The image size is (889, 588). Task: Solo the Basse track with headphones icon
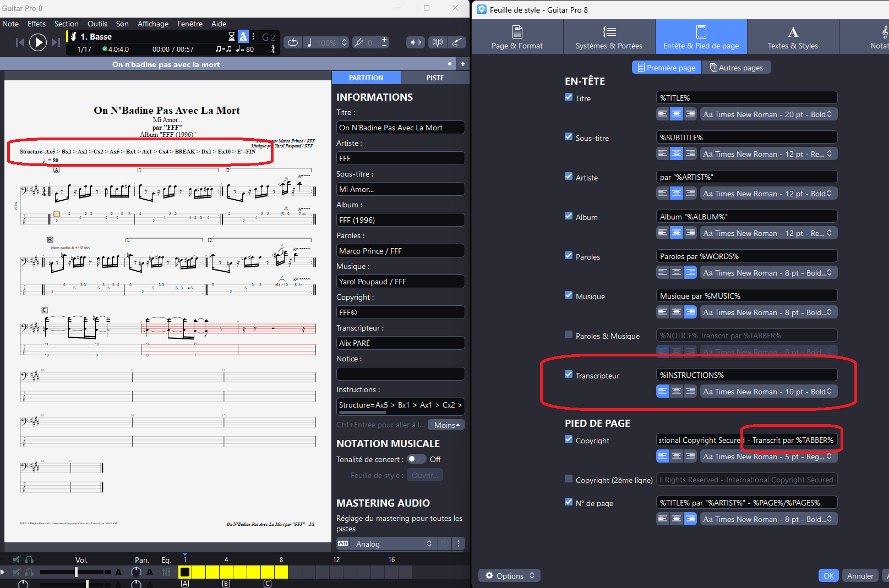(29, 572)
